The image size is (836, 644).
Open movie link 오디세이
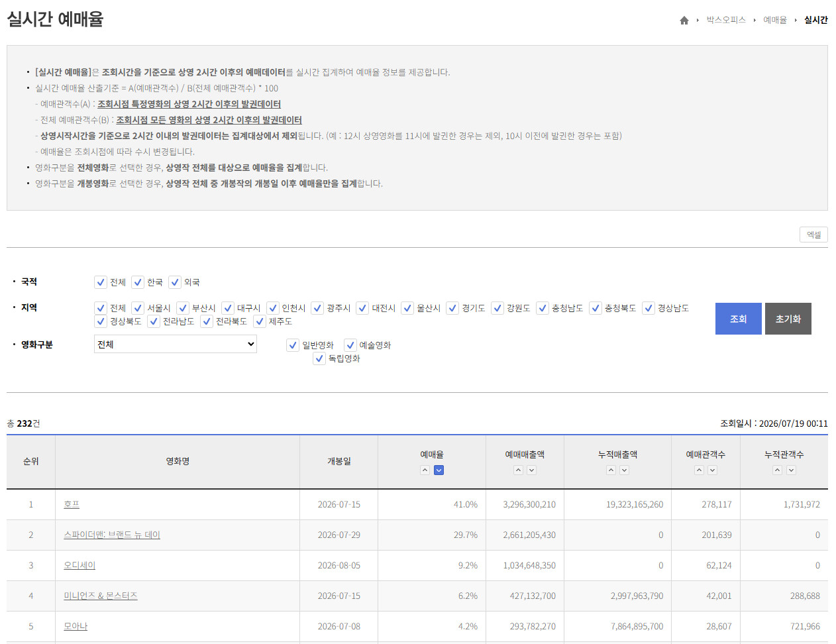pos(79,566)
